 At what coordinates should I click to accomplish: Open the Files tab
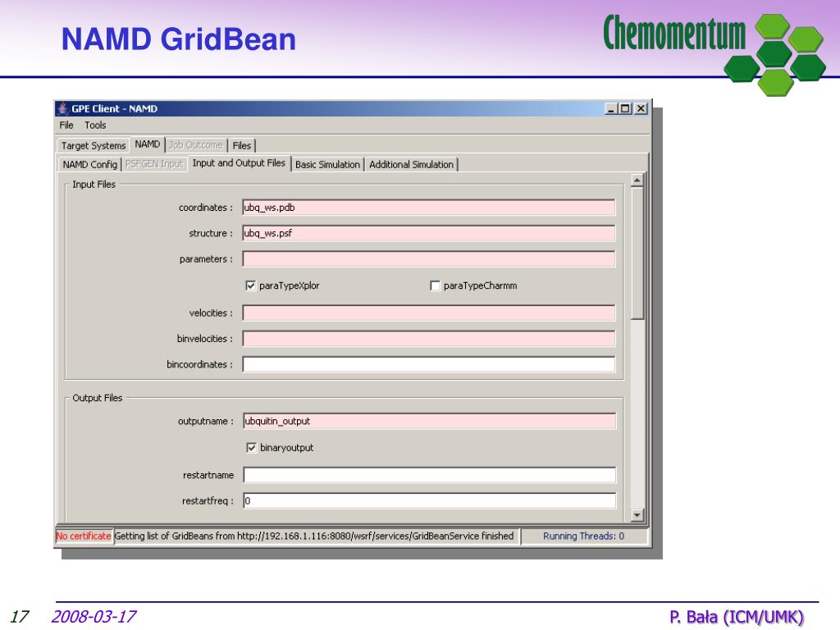[242, 145]
